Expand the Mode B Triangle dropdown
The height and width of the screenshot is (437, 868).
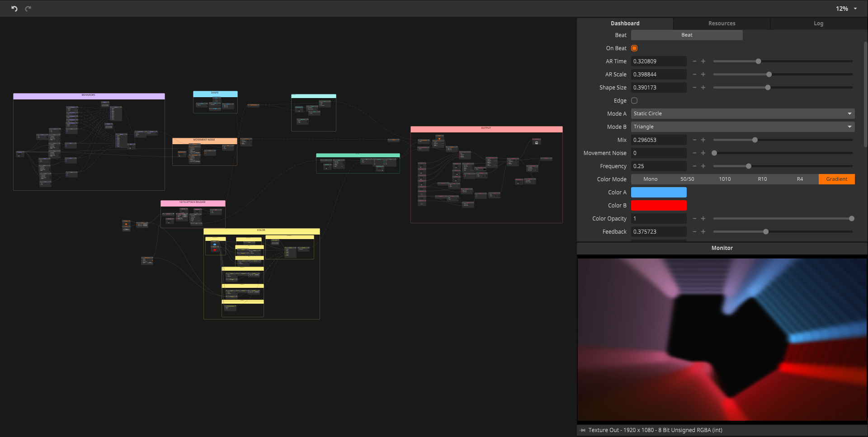pos(742,127)
